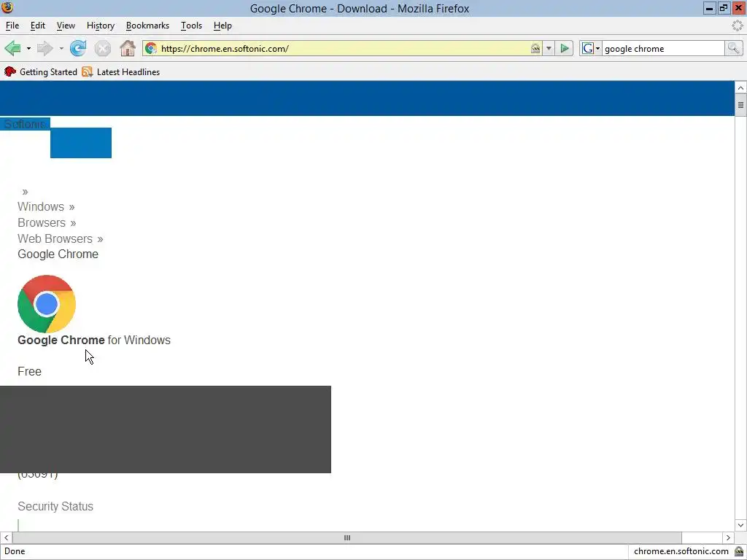
Task: Click the Chrome favicon in address bar
Action: pyautogui.click(x=151, y=48)
